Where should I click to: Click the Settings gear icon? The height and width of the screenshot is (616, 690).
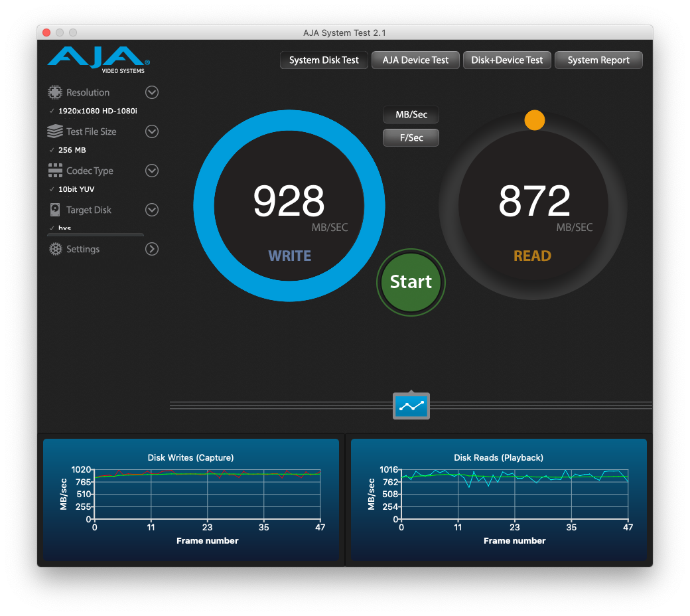tap(56, 249)
